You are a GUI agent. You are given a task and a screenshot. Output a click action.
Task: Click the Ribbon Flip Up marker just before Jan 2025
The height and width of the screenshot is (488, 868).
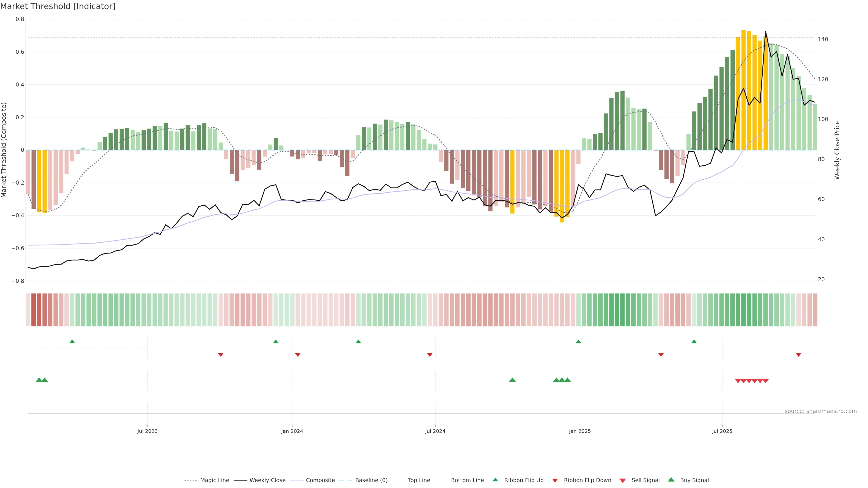[579, 342]
